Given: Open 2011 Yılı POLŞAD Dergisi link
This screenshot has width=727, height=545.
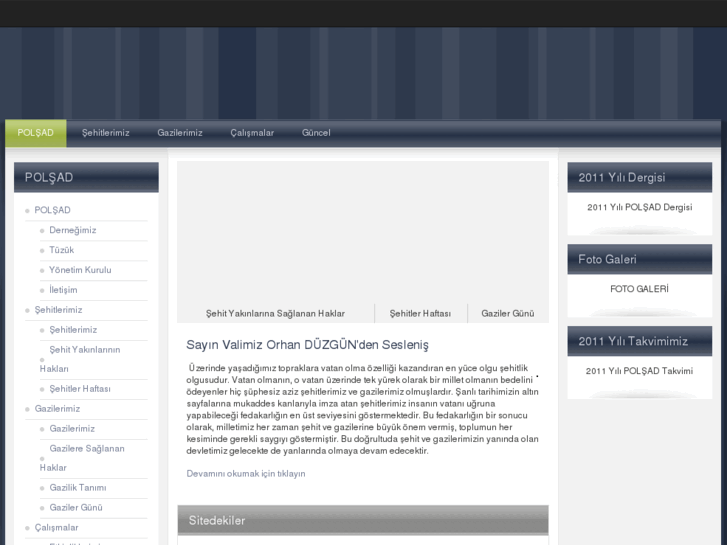Looking at the screenshot, I should click(639, 207).
